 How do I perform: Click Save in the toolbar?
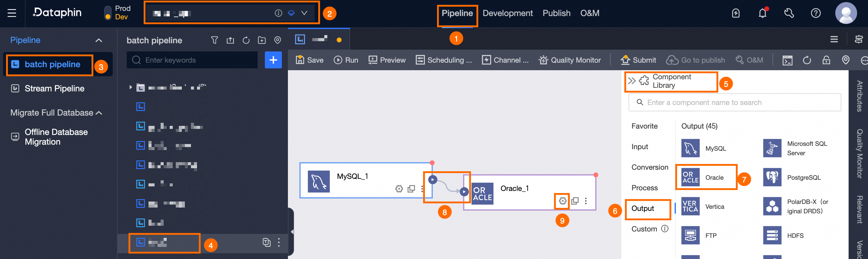coord(309,60)
